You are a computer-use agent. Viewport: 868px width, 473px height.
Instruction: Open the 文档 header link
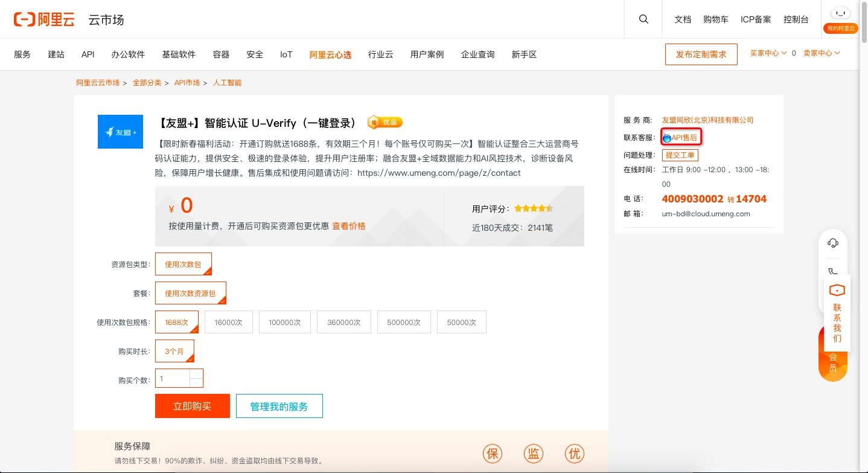[683, 19]
